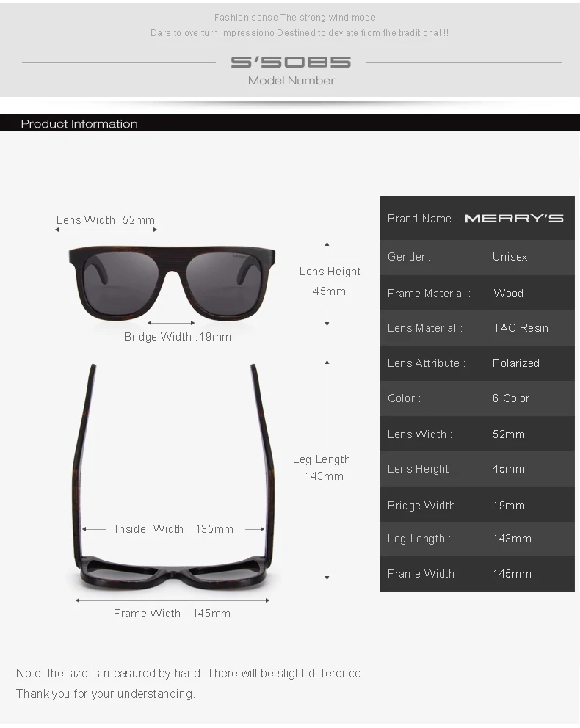This screenshot has height=728, width=580.
Task: Click the '19mm' cell in the spec table
Action: [x=509, y=505]
